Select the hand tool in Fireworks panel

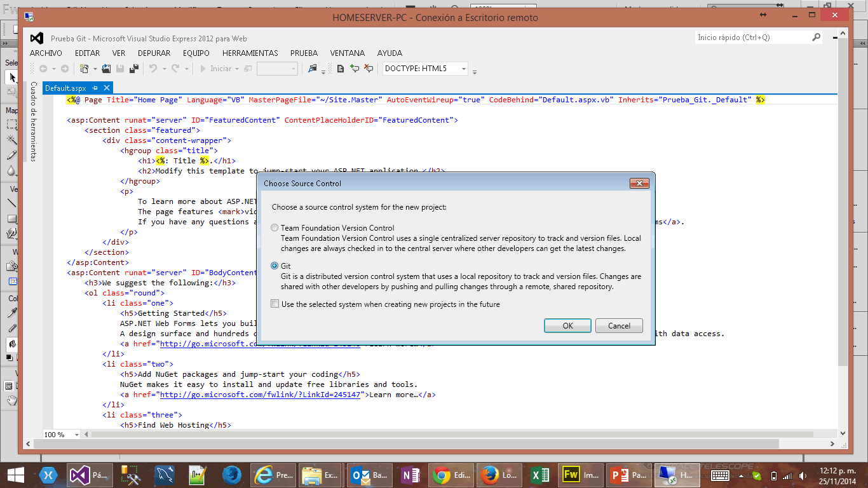pos(12,400)
